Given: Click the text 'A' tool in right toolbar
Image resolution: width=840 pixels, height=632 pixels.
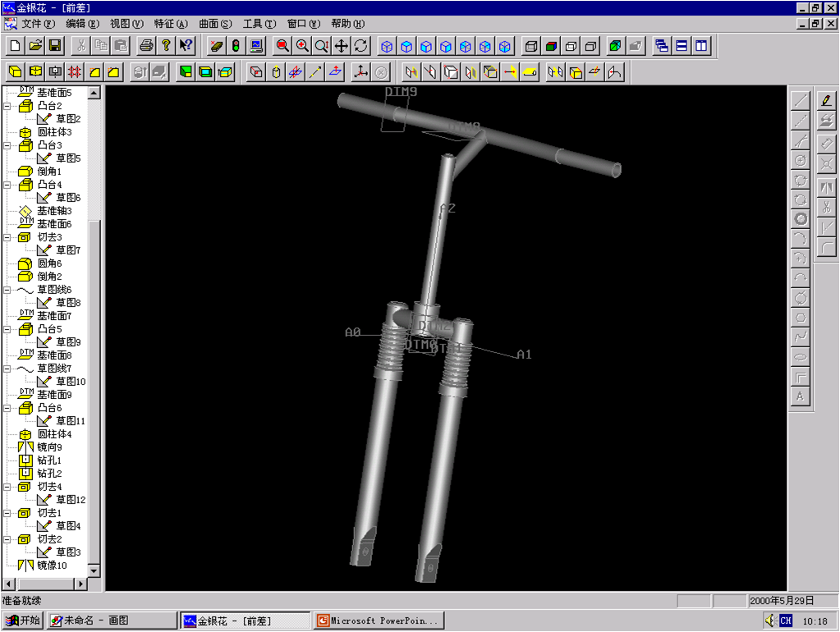Looking at the screenshot, I should click(x=801, y=397).
